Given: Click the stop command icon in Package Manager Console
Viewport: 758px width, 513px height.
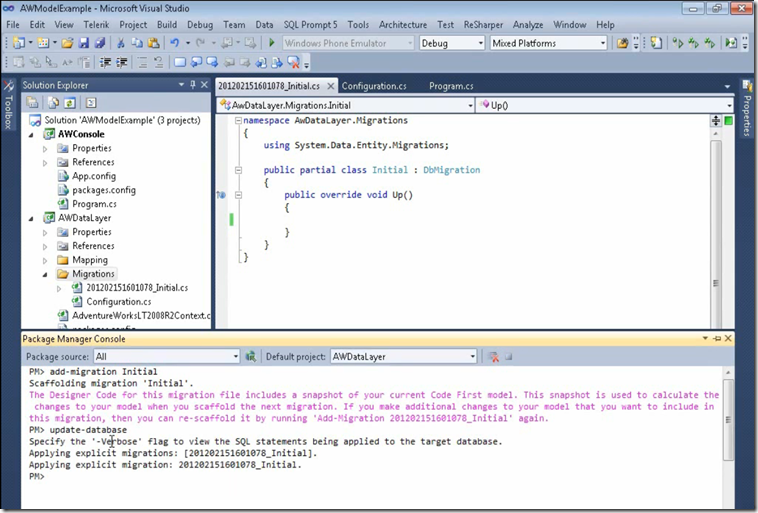Looking at the screenshot, I should coord(509,357).
